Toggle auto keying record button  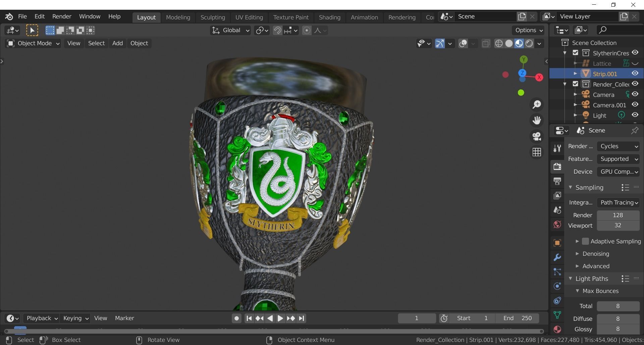(236, 319)
